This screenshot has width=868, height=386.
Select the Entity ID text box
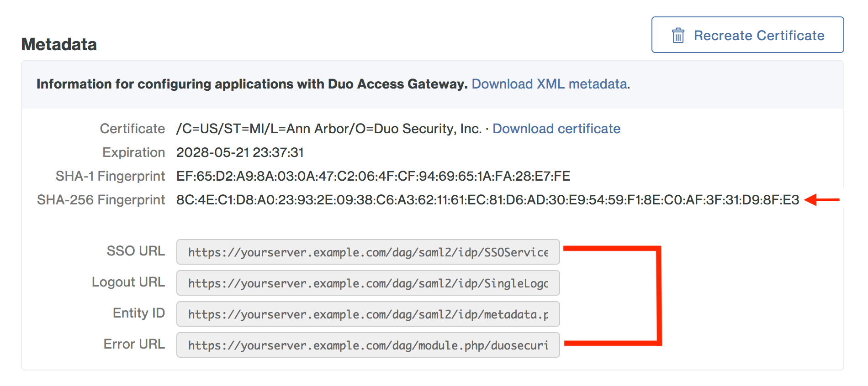pyautogui.click(x=368, y=314)
